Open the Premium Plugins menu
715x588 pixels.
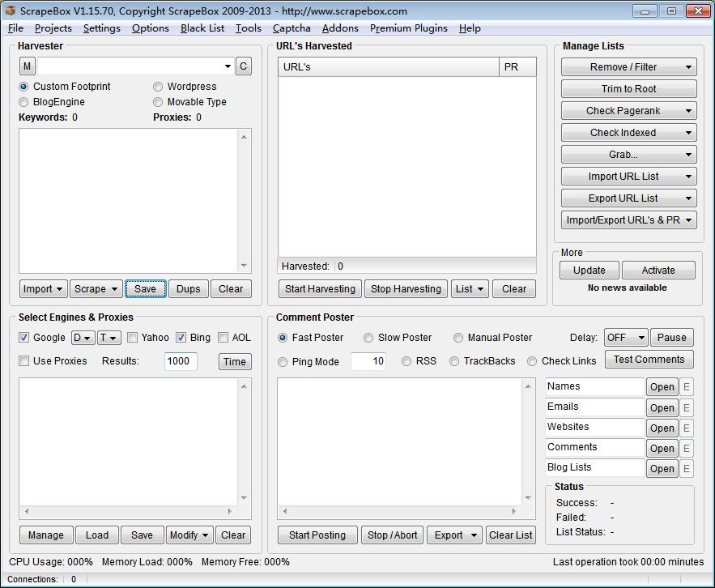pyautogui.click(x=409, y=28)
